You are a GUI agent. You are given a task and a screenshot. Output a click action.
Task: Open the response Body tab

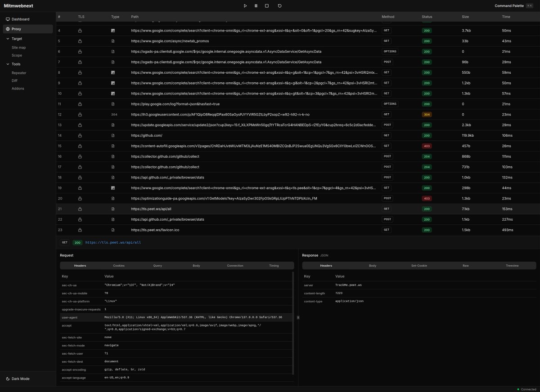pos(373,266)
